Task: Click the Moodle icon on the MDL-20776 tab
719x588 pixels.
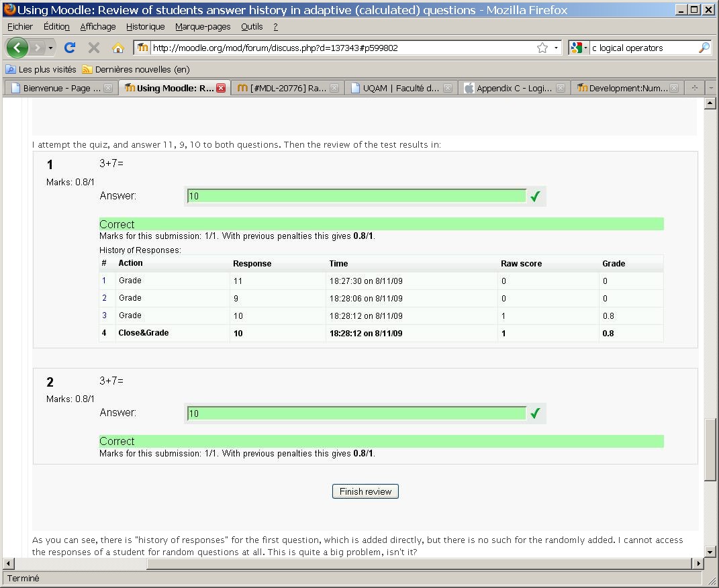Action: 242,88
